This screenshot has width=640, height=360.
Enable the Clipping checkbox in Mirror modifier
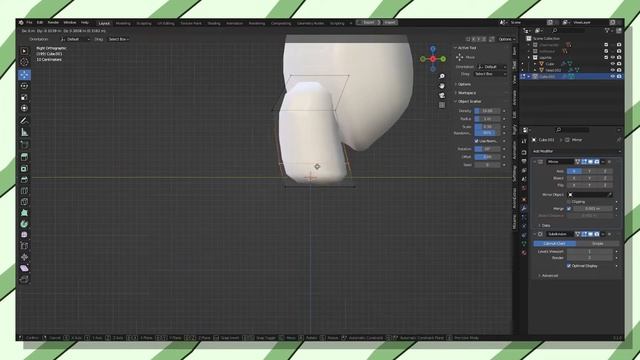point(569,202)
